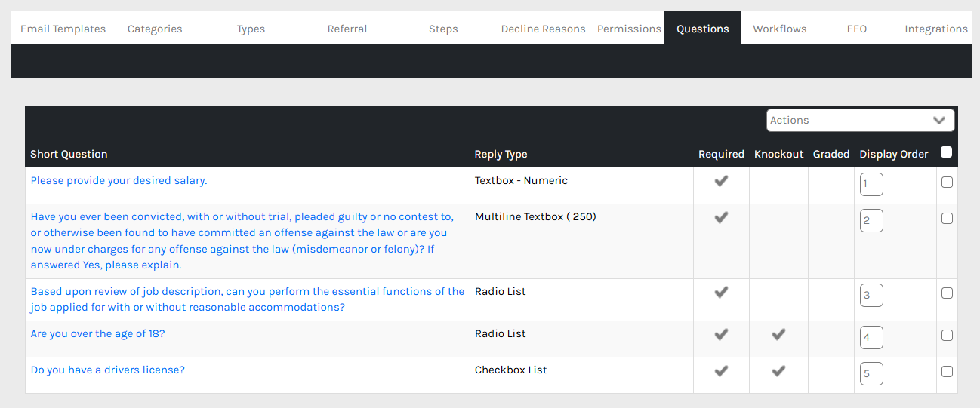980x408 pixels.
Task: Click 'Are you over the age of 18?' link
Action: pos(97,334)
